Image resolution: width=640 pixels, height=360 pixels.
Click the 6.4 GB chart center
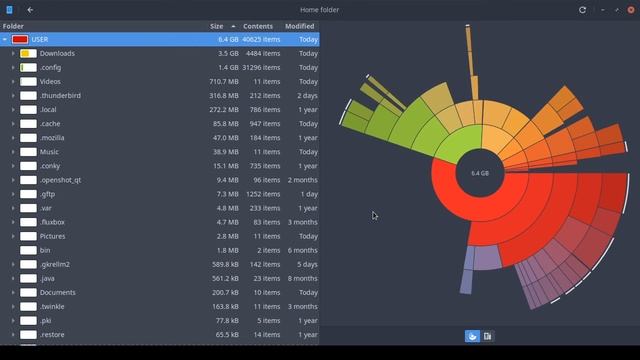pos(480,173)
